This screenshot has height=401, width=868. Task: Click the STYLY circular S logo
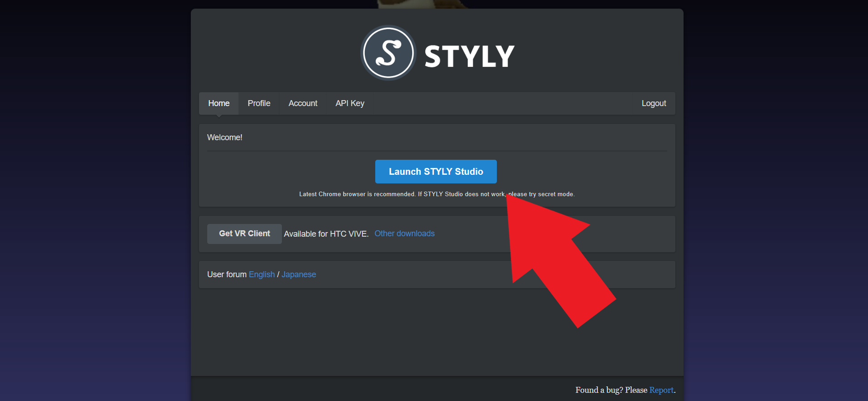[x=388, y=53]
